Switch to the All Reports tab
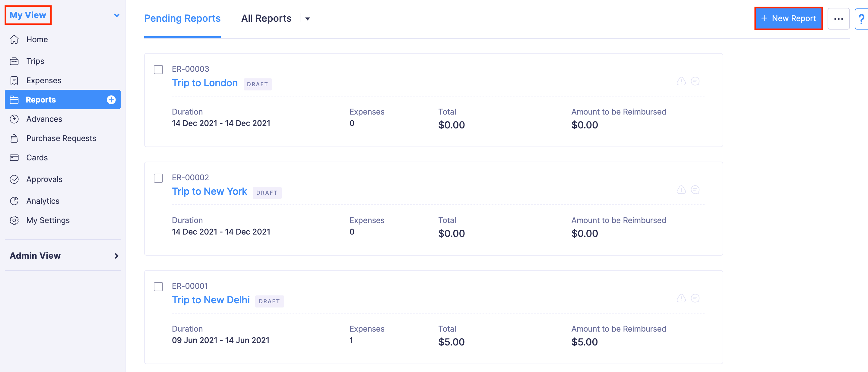Image resolution: width=868 pixels, height=372 pixels. [x=266, y=18]
